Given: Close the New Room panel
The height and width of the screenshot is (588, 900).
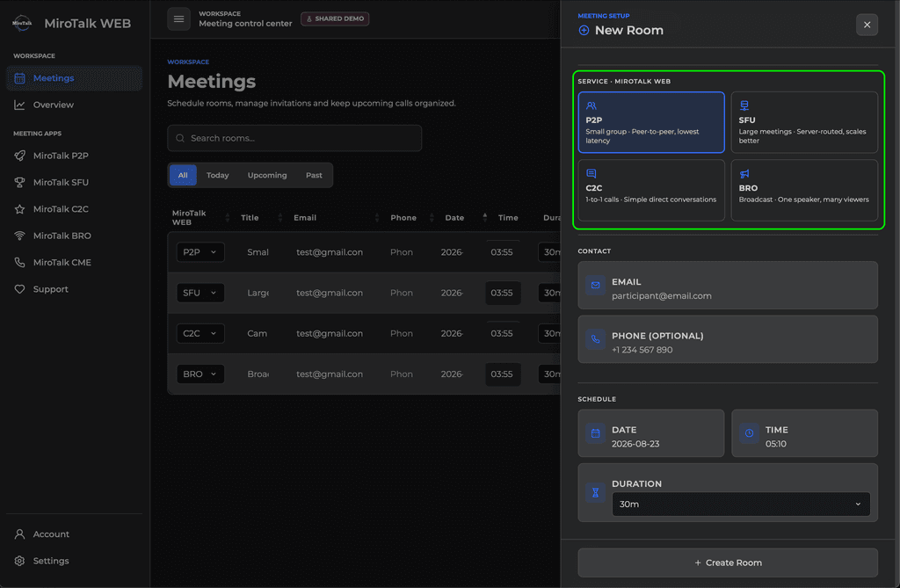Looking at the screenshot, I should (x=867, y=25).
